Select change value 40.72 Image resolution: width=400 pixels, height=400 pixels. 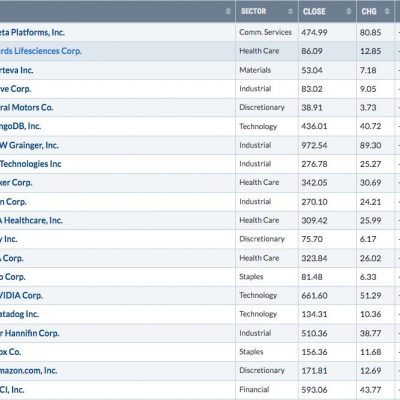(x=370, y=126)
